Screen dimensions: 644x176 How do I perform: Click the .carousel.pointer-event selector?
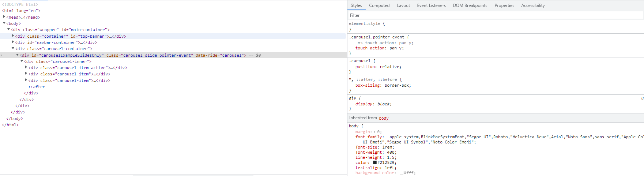click(377, 37)
